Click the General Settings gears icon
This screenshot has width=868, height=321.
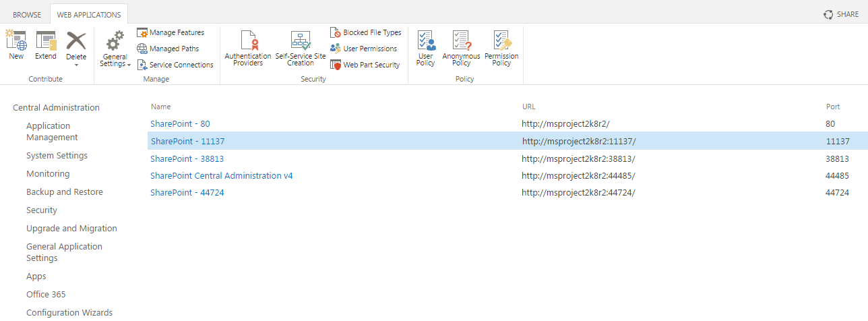click(115, 40)
